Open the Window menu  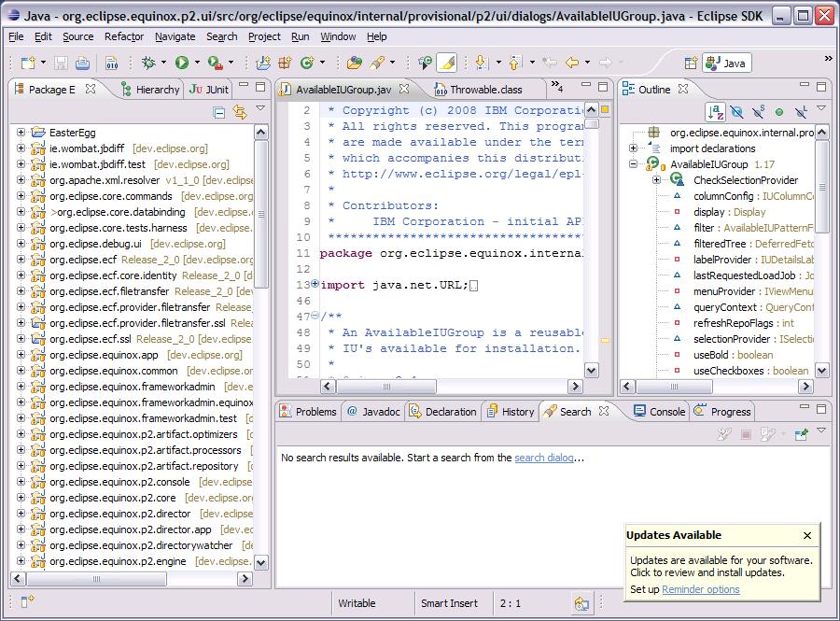click(x=338, y=36)
